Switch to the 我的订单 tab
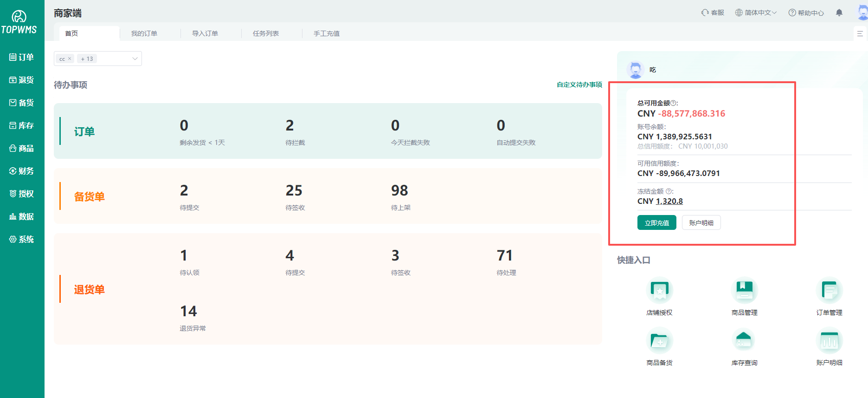This screenshot has width=868, height=398. (x=144, y=33)
